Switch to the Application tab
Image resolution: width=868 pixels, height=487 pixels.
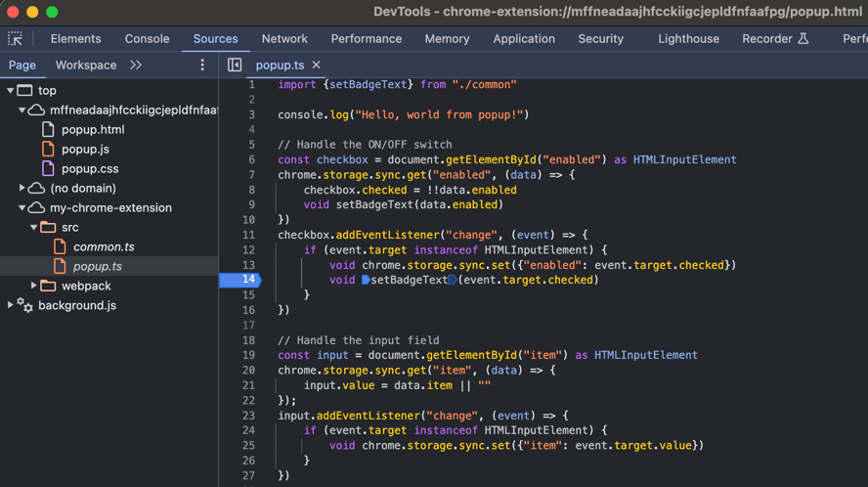click(524, 39)
